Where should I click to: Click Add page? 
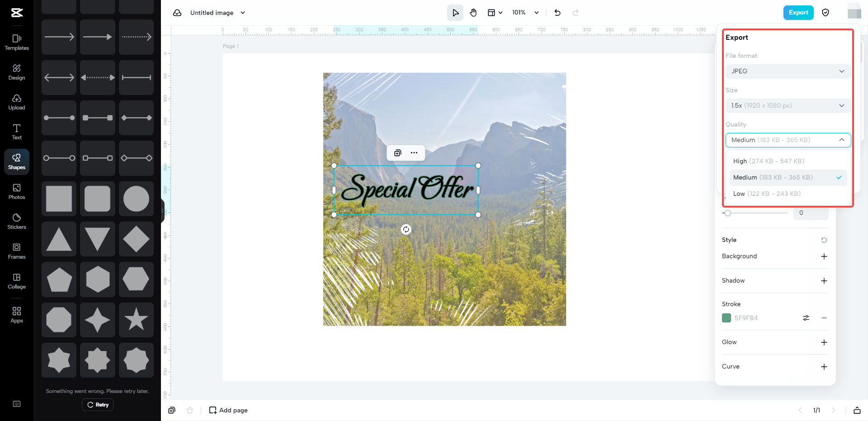click(228, 410)
